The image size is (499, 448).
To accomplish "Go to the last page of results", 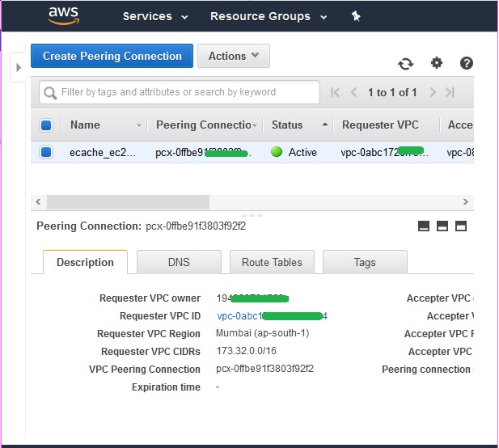I will point(450,92).
